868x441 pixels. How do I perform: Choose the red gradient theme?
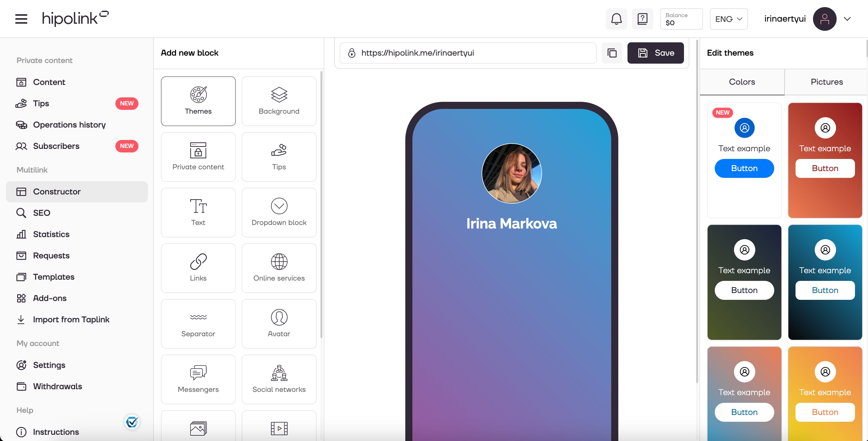point(825,160)
